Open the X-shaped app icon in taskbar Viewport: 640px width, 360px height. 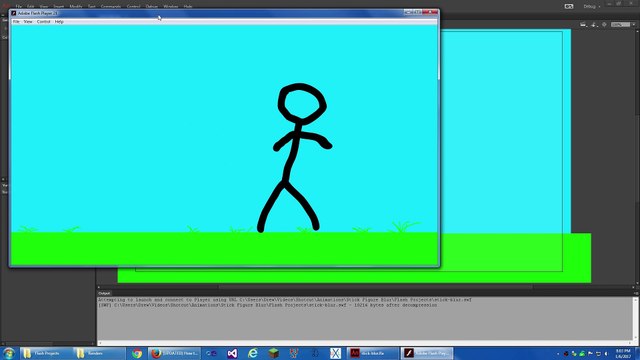(336, 353)
